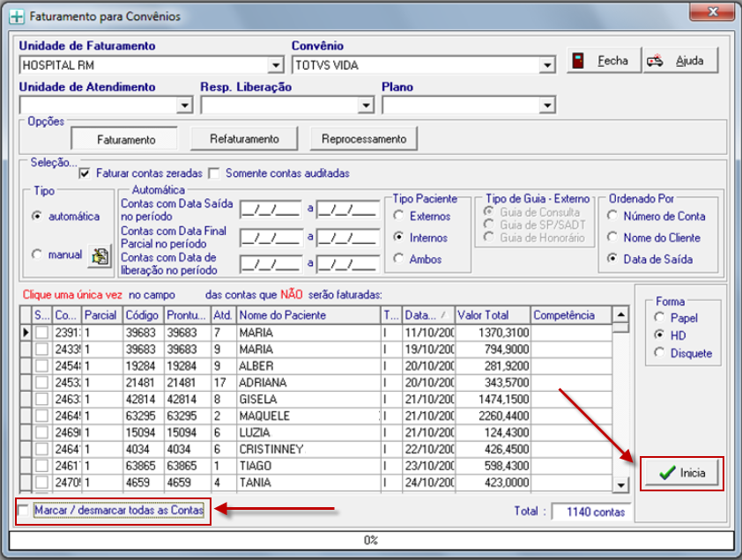The width and height of the screenshot is (742, 560).
Task: Select patient name LUZIA cell
Action: click(x=308, y=432)
